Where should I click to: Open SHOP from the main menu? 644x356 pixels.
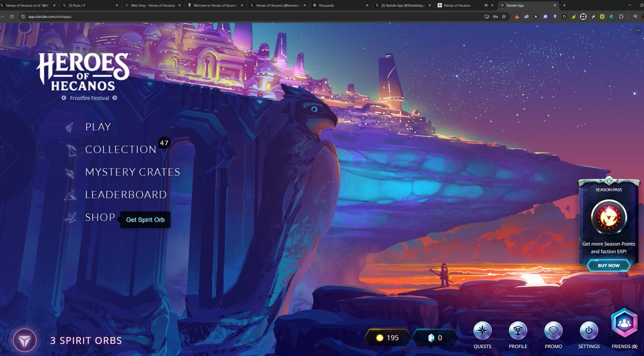100,217
